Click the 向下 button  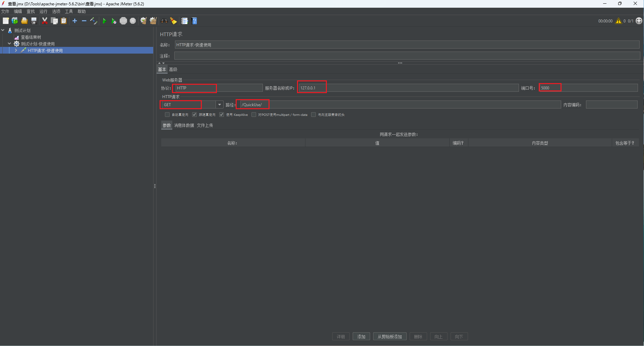459,337
